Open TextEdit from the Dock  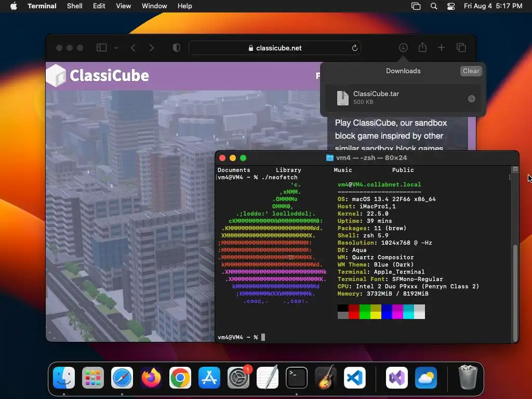tap(268, 378)
